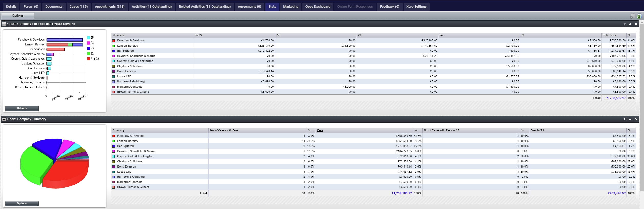Click the pie chart graphic

pyautogui.click(x=55, y=163)
